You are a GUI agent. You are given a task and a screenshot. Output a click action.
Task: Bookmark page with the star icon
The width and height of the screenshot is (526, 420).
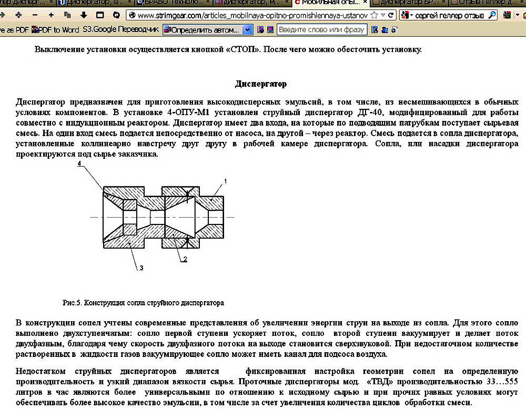coord(374,15)
